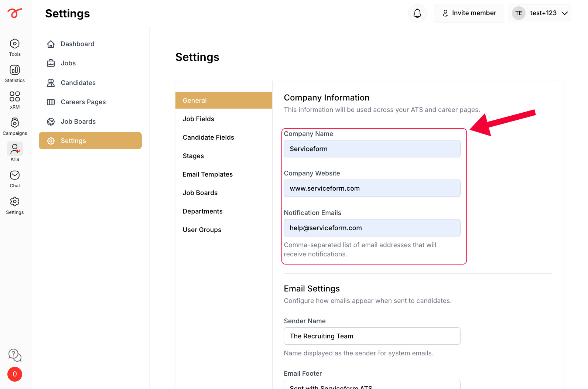This screenshot has height=389, width=588.
Task: Click the Sender Name input field
Action: pos(372,336)
